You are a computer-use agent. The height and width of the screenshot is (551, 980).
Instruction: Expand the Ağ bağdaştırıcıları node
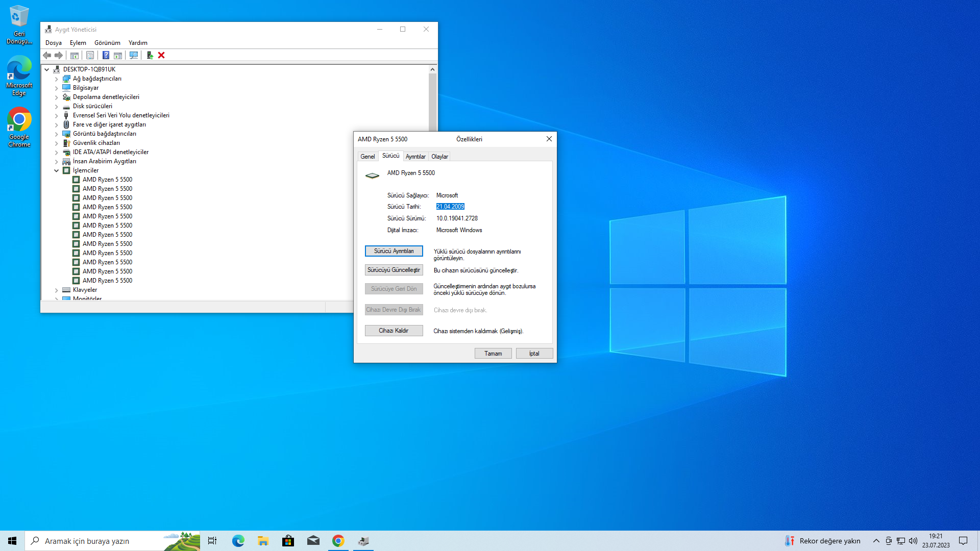pos(57,79)
